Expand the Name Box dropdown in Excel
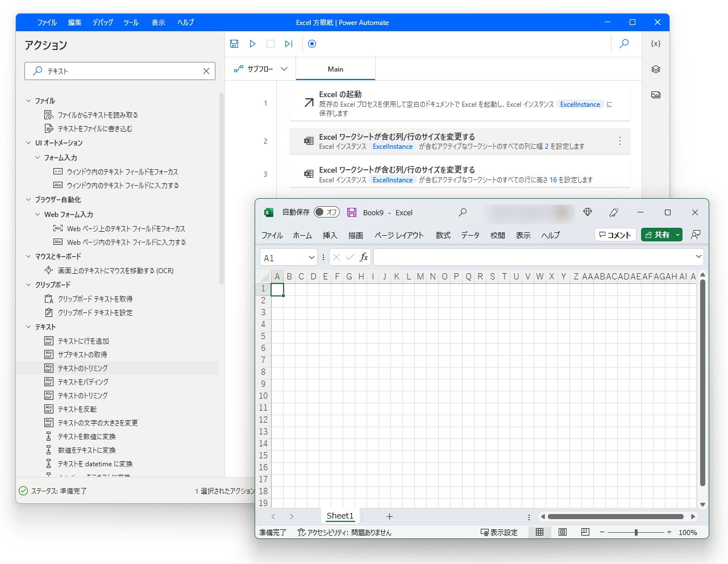The image size is (728, 564). [311, 257]
